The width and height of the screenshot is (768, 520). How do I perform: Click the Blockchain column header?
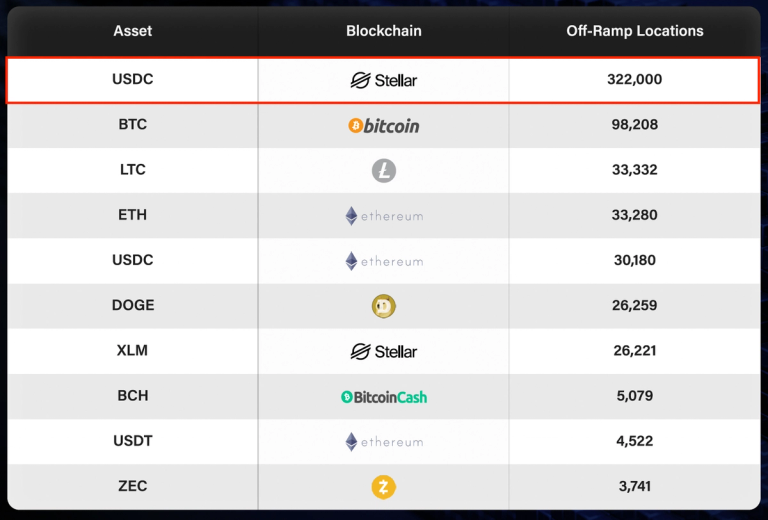pos(384,31)
